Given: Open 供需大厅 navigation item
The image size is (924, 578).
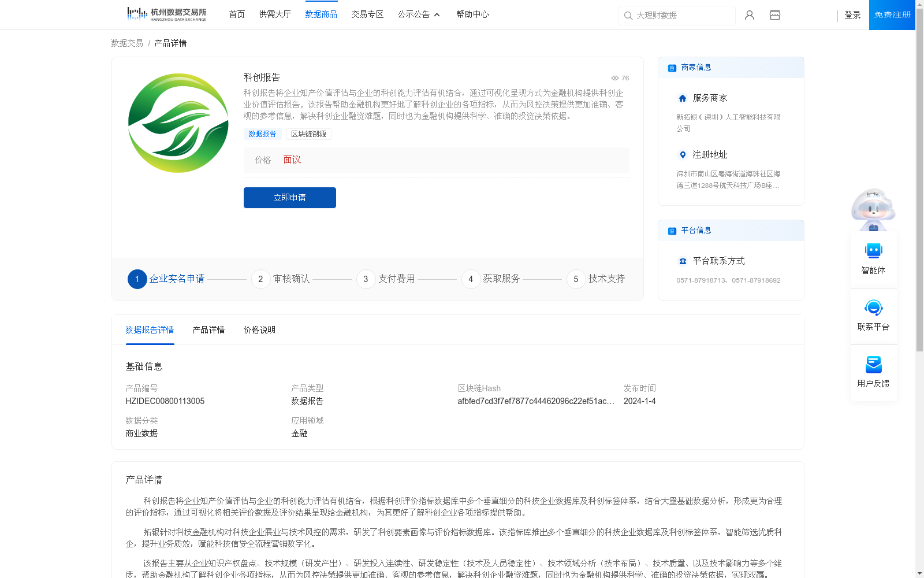Looking at the screenshot, I should point(275,14).
